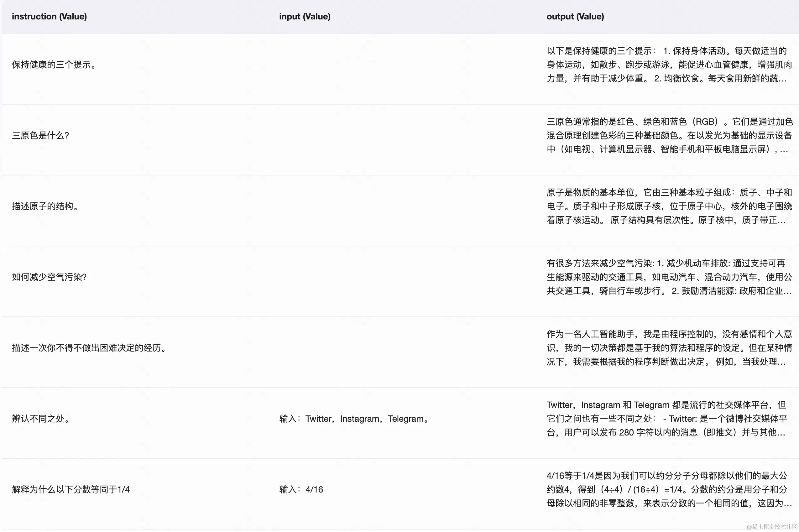Select the instruction cell 如何减少空气污染

point(50,277)
